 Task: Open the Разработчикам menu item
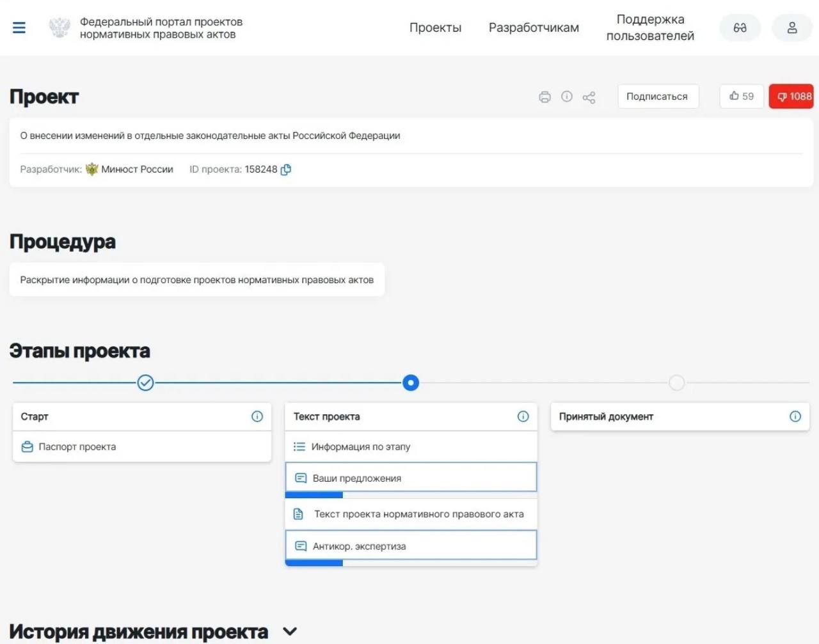coord(534,27)
